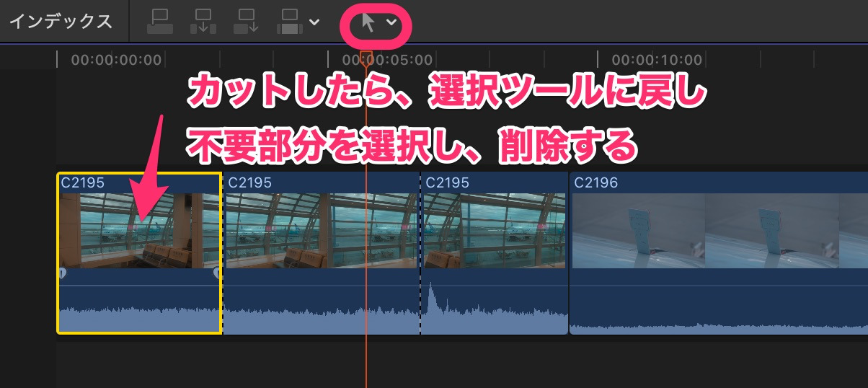Select the second C2195 clip in the timeline
The height and width of the screenshot is (388, 868).
[x=322, y=253]
